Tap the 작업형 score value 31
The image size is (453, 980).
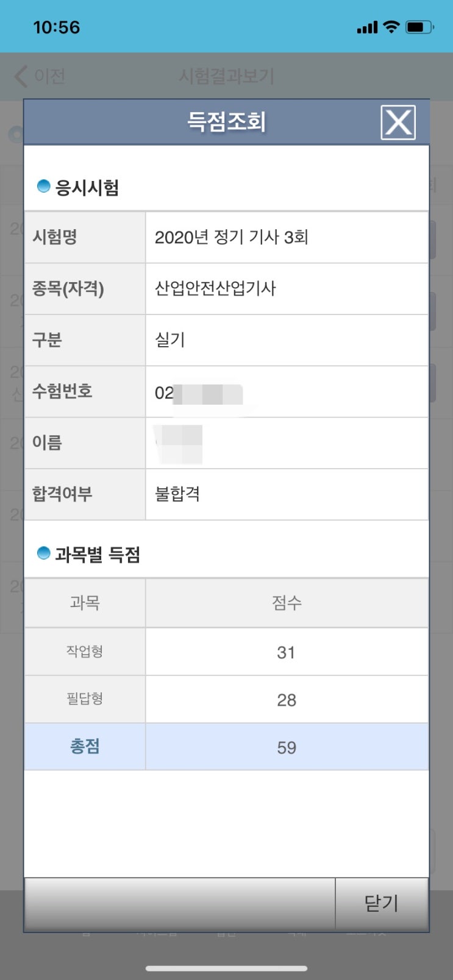(286, 653)
